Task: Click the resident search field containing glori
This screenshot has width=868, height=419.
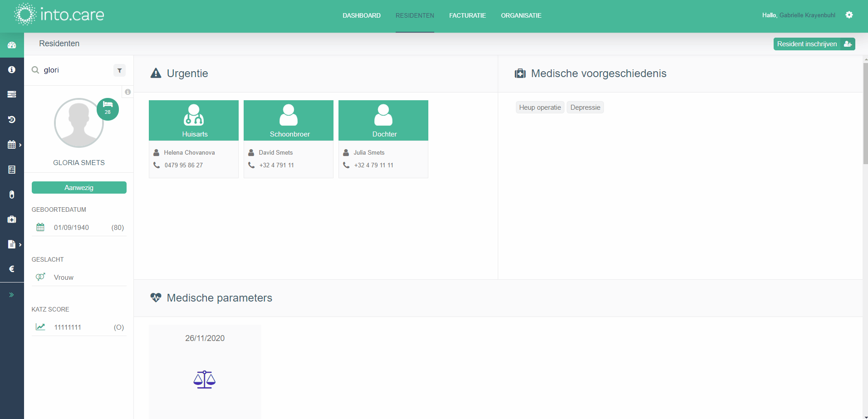Action: pyautogui.click(x=76, y=70)
